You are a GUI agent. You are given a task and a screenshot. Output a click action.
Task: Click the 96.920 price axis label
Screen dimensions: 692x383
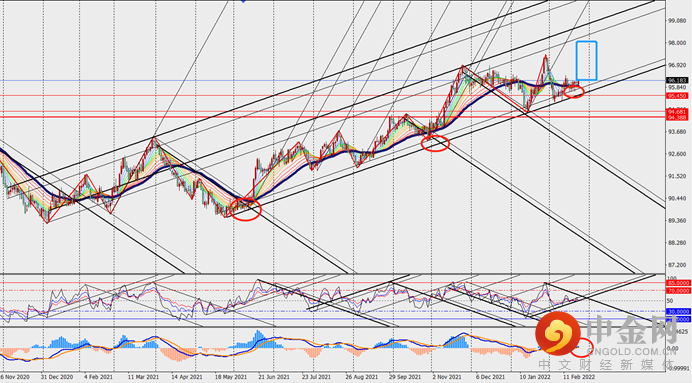point(676,65)
